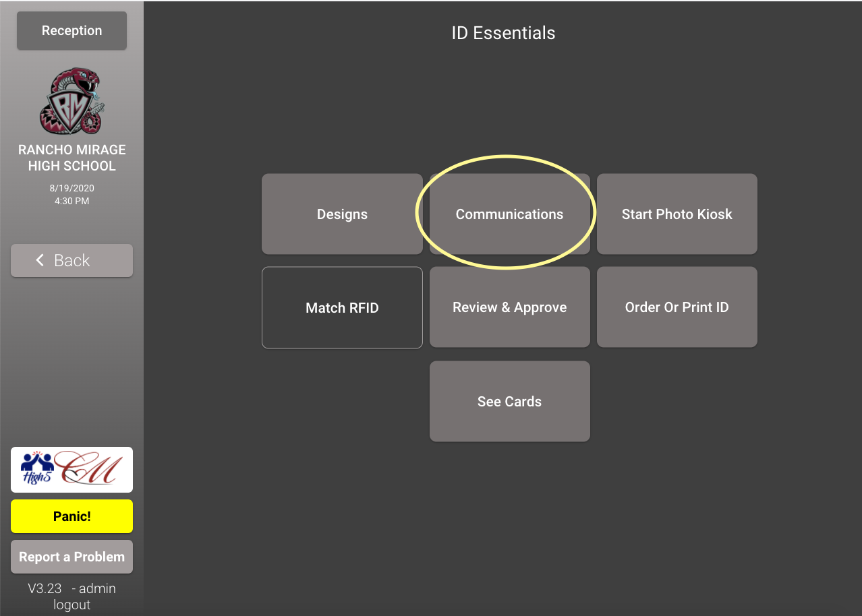Viewport: 862px width, 616px height.
Task: Click the 8/19/2020 date and time text
Action: [x=71, y=194]
